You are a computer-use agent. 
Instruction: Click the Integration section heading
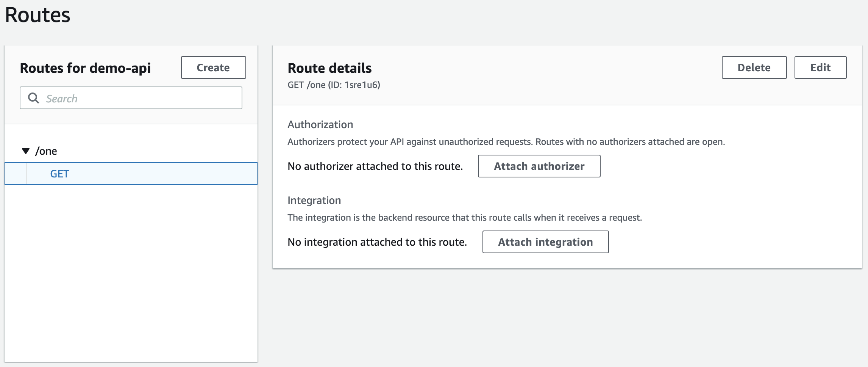click(x=314, y=200)
